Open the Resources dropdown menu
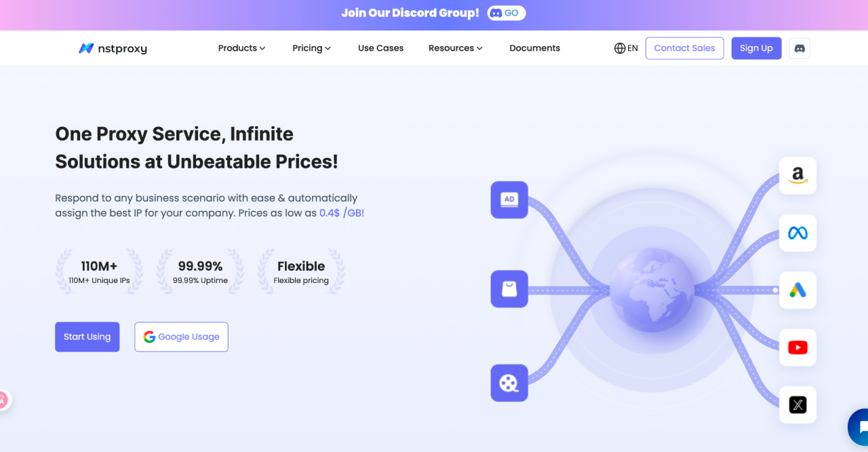 coord(455,48)
